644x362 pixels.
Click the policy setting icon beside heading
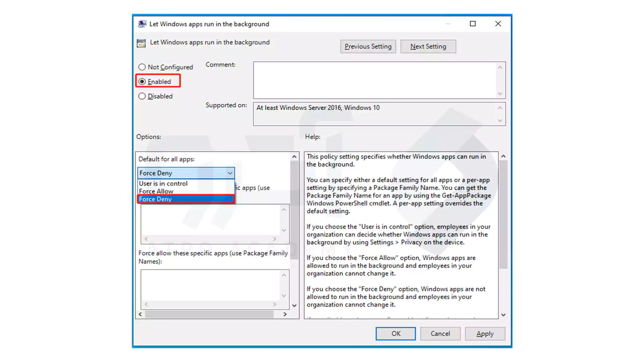point(141,43)
